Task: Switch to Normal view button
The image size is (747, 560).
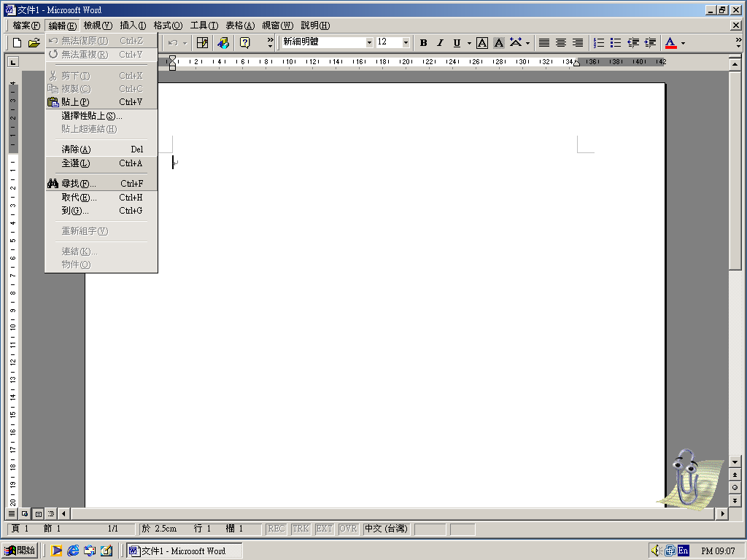Action: pos(12,514)
